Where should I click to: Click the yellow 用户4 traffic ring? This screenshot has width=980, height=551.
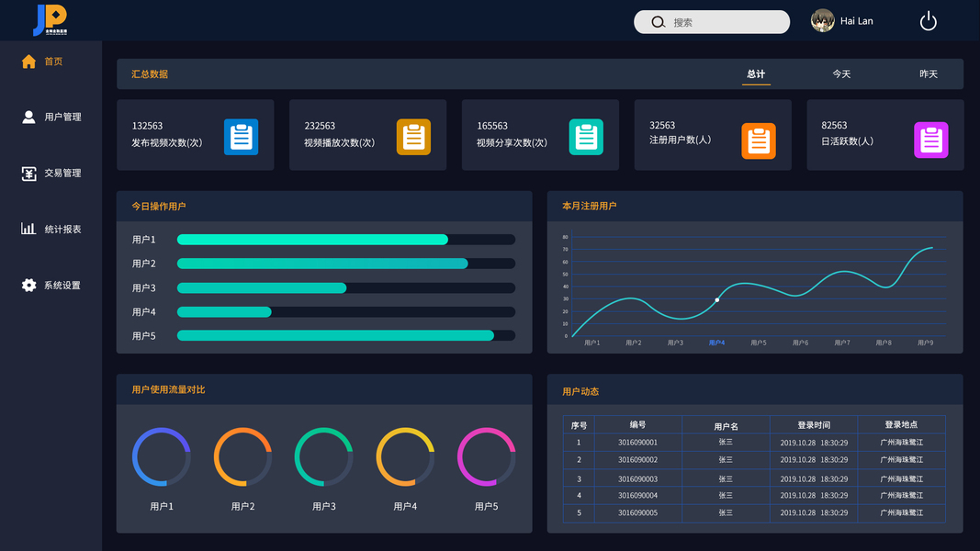[x=405, y=456]
